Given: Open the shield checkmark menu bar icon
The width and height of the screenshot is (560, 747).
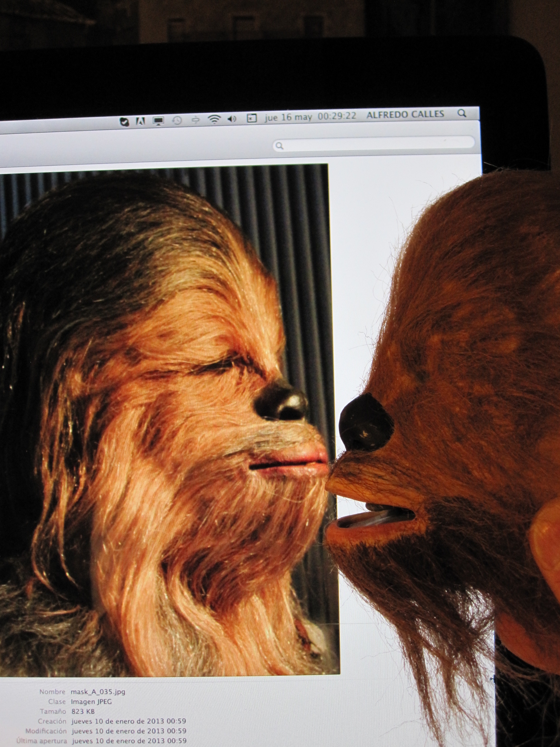Looking at the screenshot, I should [x=124, y=122].
